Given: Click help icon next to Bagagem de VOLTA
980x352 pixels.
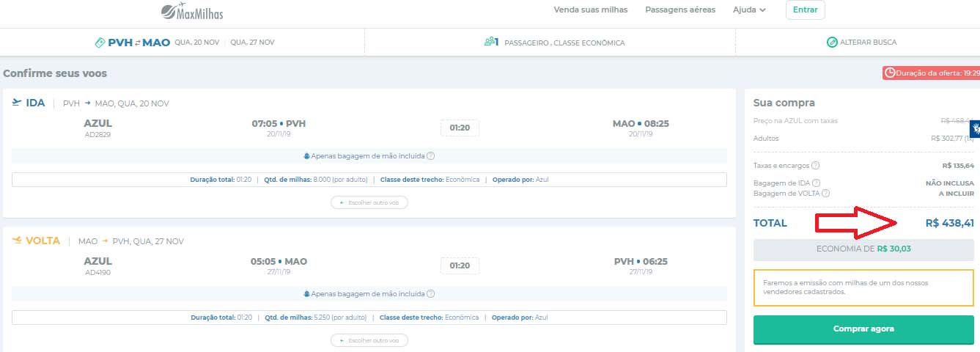Looking at the screenshot, I should [x=826, y=194].
